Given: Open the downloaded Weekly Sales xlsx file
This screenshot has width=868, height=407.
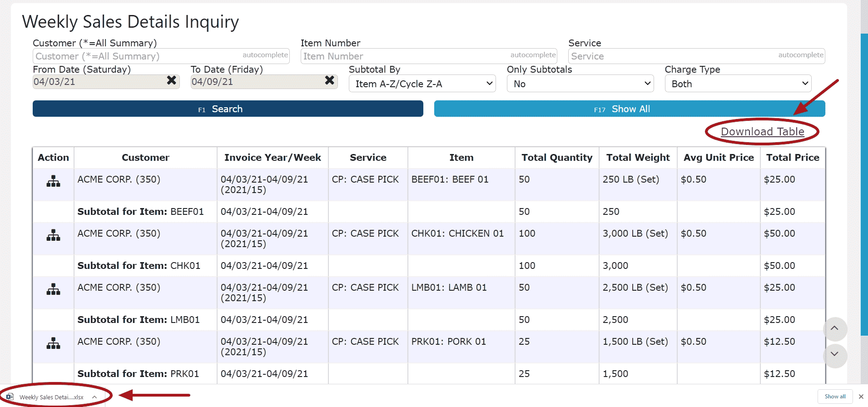Looking at the screenshot, I should (x=50, y=397).
